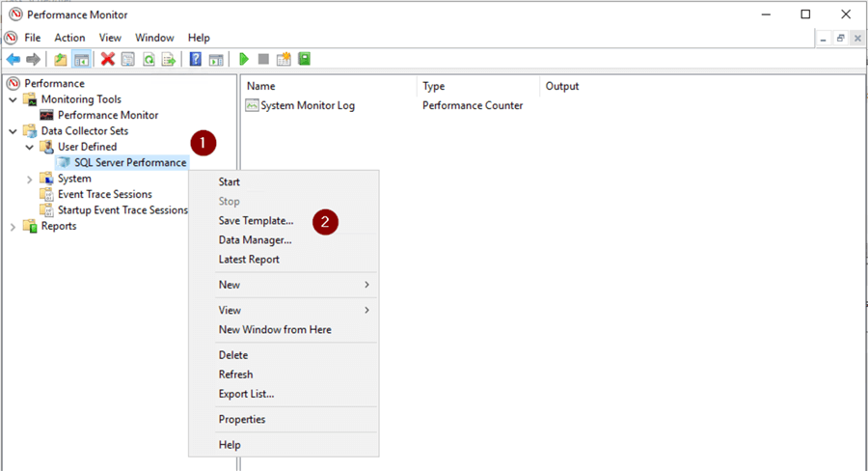This screenshot has width=868, height=471.
Task: Choose Data Manager from context menu
Action: tap(255, 240)
